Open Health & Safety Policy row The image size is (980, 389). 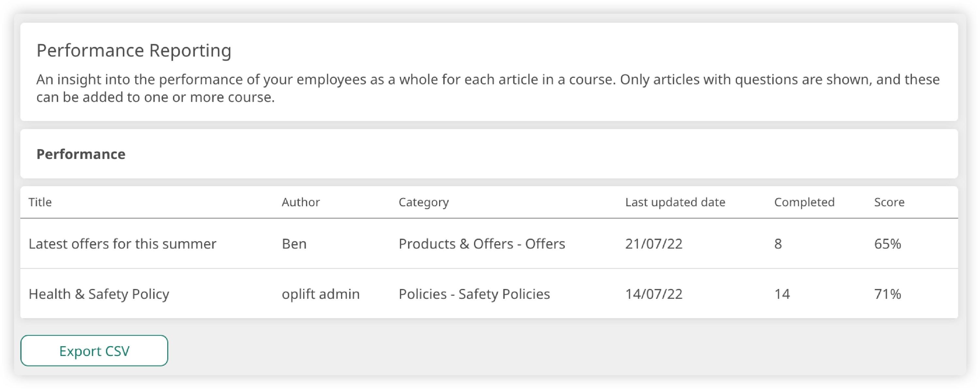[x=99, y=294]
